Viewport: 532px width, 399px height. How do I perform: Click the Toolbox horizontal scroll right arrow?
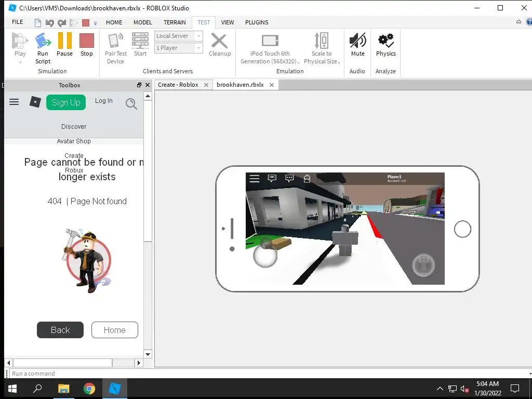click(x=138, y=363)
